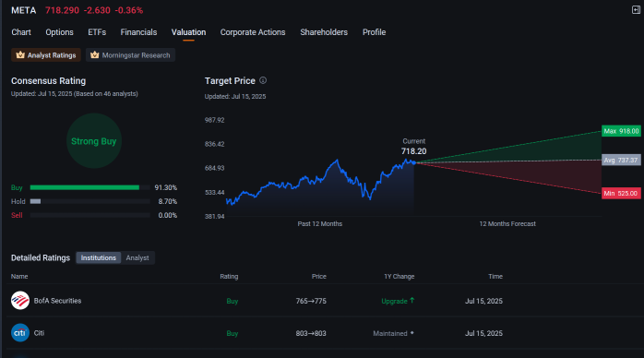Screen dimensions: 644x358
Task: Click the Citi logo icon
Action: (20, 333)
